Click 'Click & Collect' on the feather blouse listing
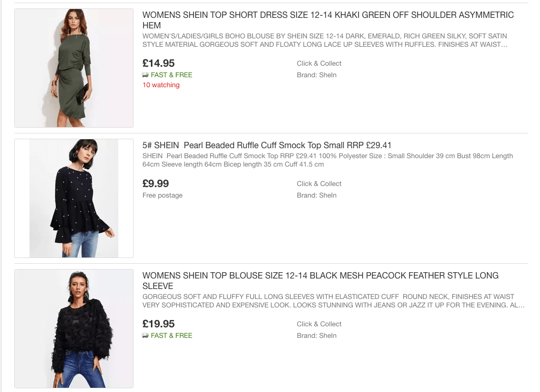 tap(319, 324)
